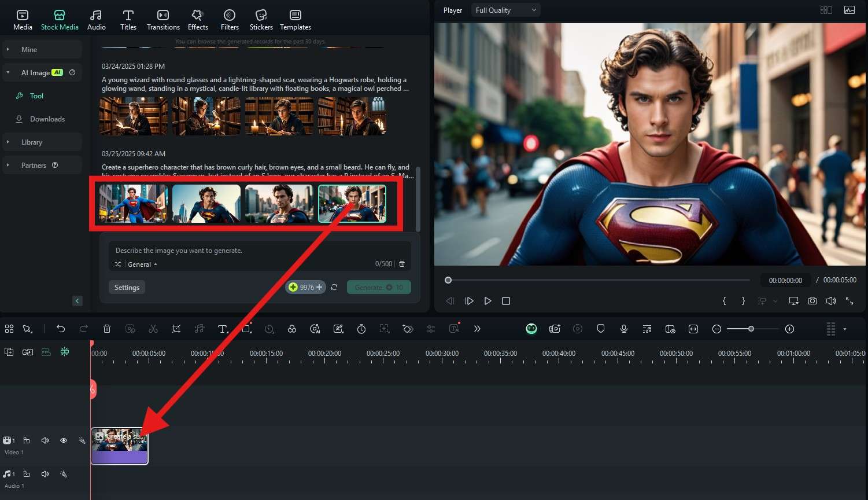The image size is (868, 500).
Task: Click the redo arrow icon
Action: coord(84,329)
